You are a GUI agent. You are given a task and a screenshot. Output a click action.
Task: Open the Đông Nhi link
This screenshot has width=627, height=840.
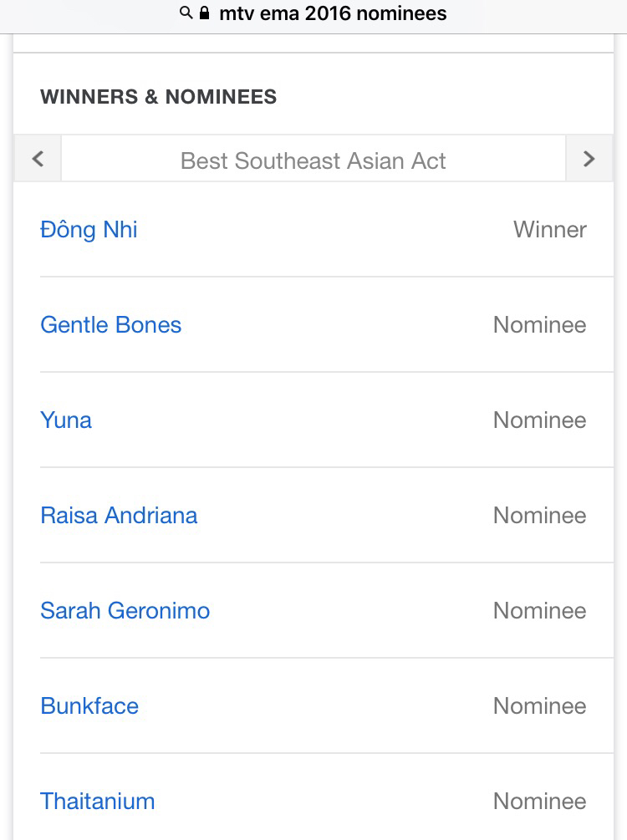89,230
